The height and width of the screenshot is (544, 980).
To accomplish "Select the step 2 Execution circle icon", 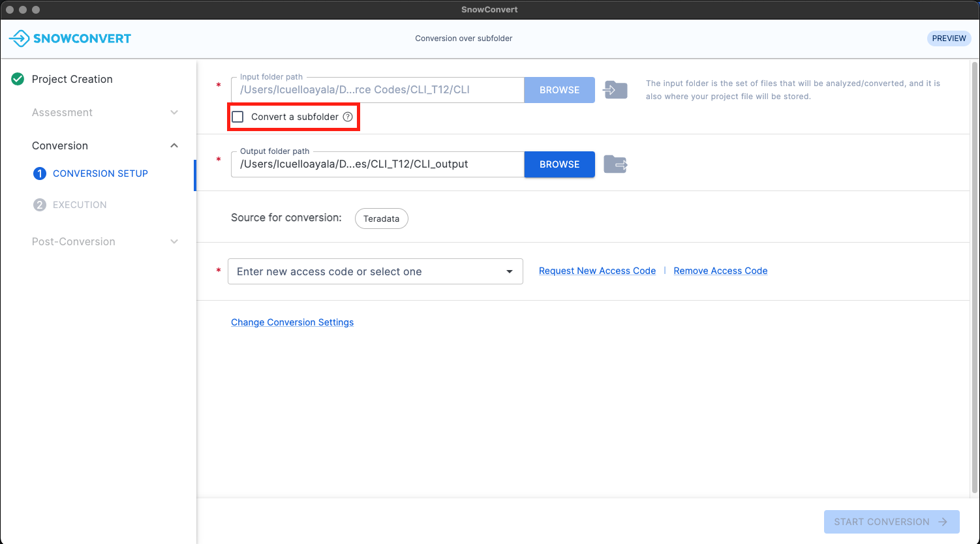I will pos(40,205).
